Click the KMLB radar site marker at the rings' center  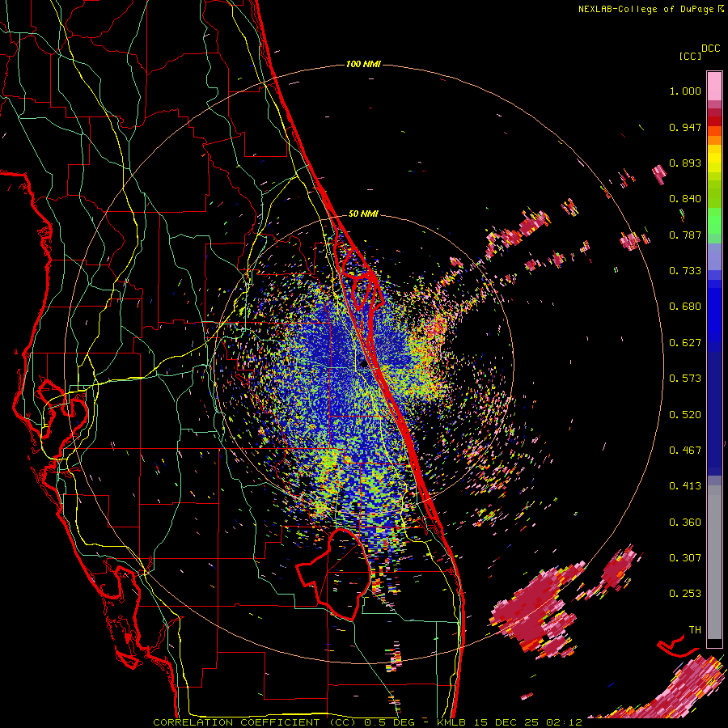coord(363,365)
